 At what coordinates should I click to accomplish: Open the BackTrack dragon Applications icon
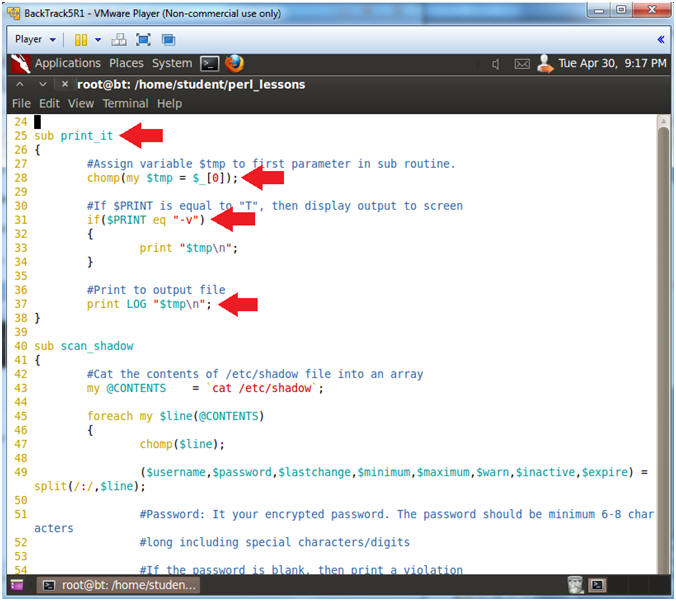coord(20,64)
